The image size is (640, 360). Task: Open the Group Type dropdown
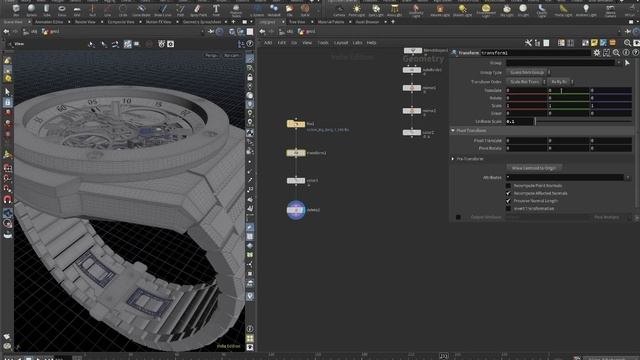(x=529, y=72)
